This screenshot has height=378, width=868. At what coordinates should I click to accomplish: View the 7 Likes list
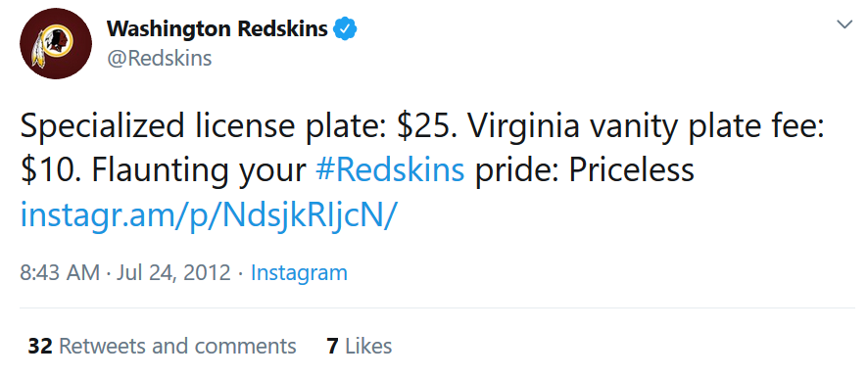[360, 346]
